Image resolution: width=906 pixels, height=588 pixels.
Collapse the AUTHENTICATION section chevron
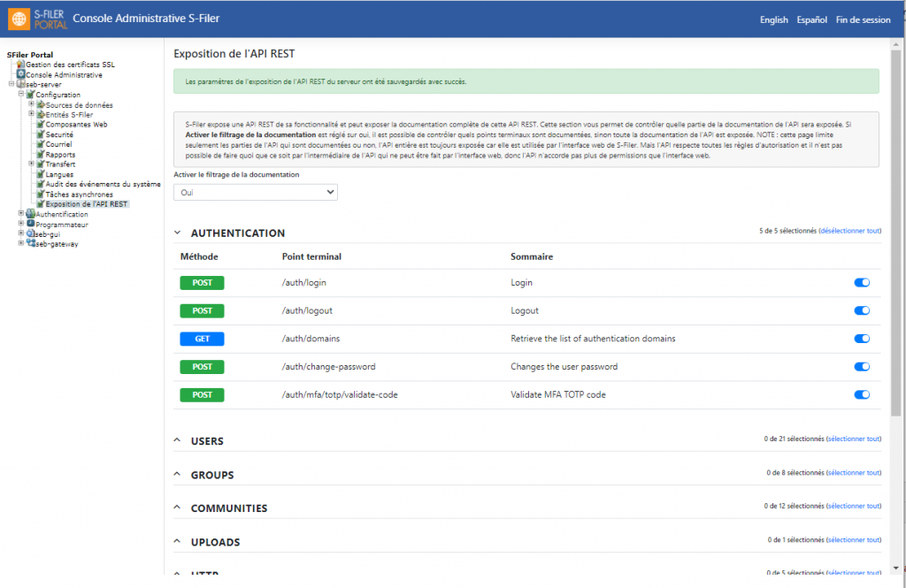(177, 233)
